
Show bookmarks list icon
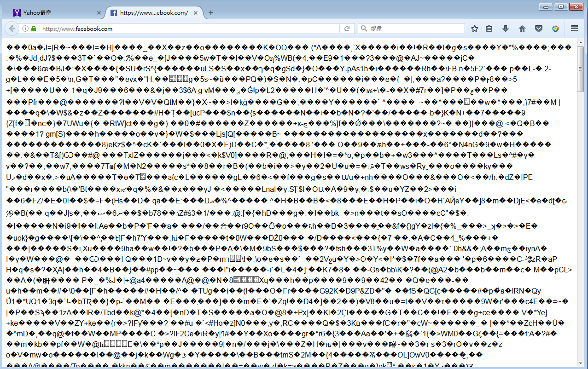(489, 29)
